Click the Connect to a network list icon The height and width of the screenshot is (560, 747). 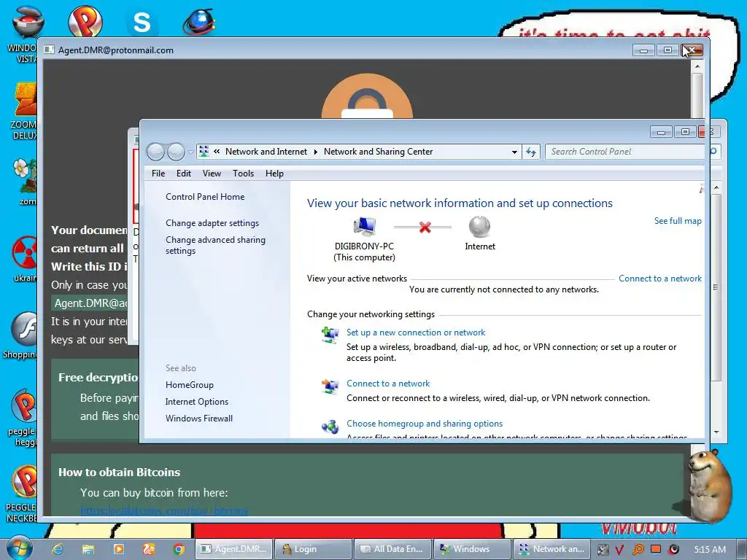[330, 386]
